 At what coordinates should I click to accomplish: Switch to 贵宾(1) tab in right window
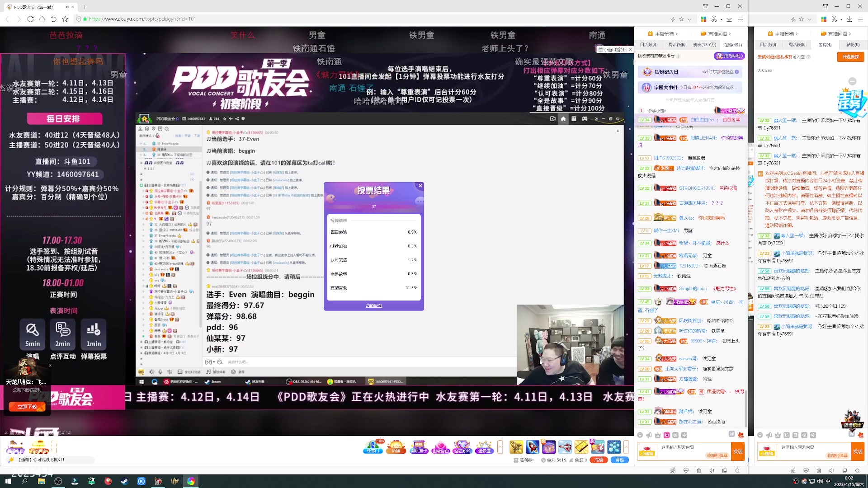pos(825,45)
